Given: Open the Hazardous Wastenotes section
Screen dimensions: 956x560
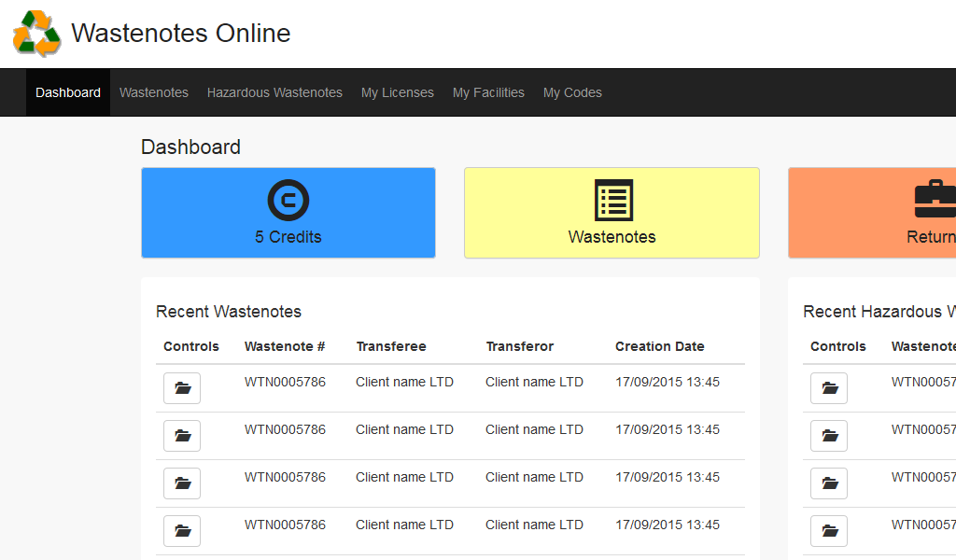Looking at the screenshot, I should [x=274, y=91].
